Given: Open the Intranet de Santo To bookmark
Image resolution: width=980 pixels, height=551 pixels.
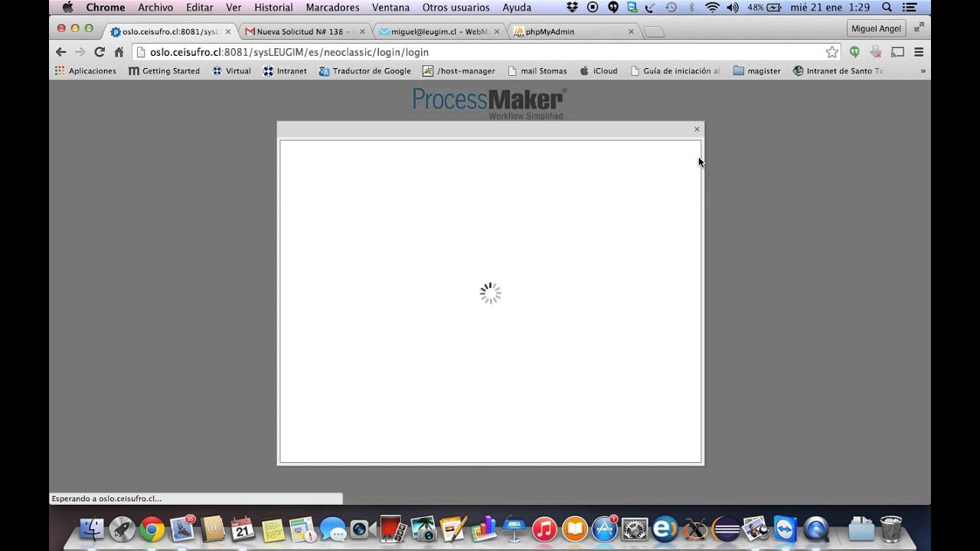Looking at the screenshot, I should tap(838, 70).
